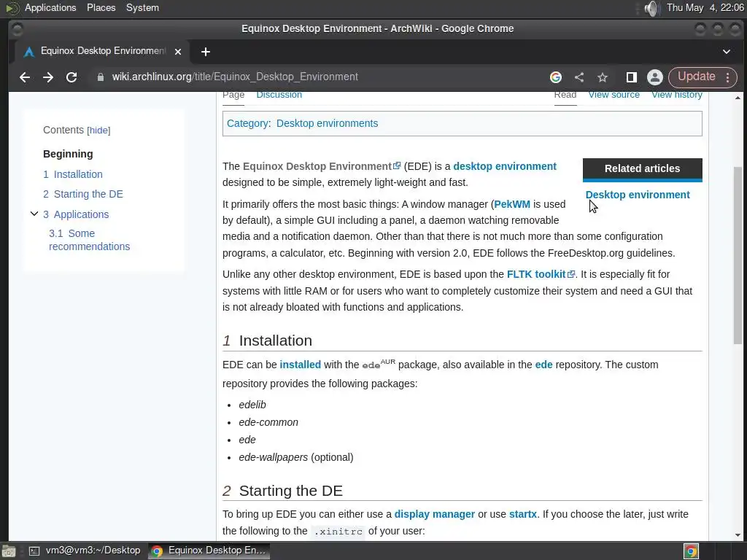The width and height of the screenshot is (747, 560).
Task: Bookmark this page with the star
Action: point(603,77)
